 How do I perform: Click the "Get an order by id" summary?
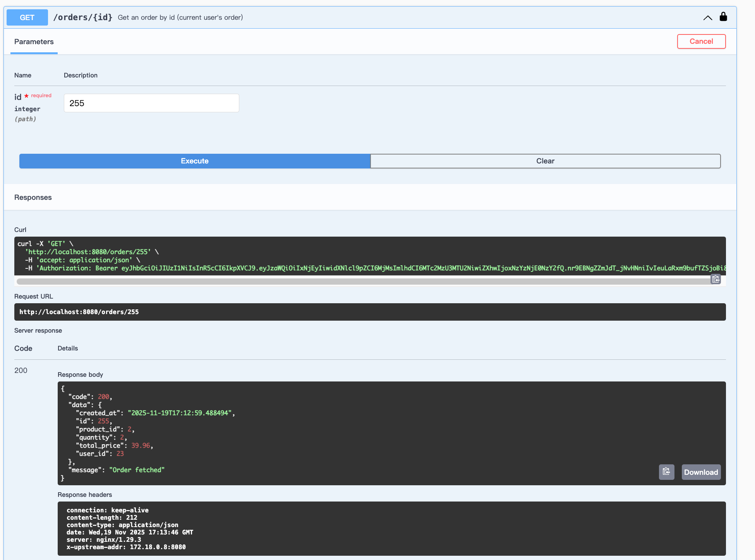(x=180, y=17)
